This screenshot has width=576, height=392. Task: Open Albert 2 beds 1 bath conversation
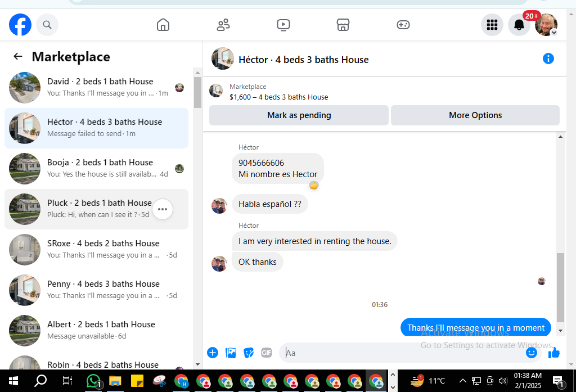pyautogui.click(x=96, y=330)
